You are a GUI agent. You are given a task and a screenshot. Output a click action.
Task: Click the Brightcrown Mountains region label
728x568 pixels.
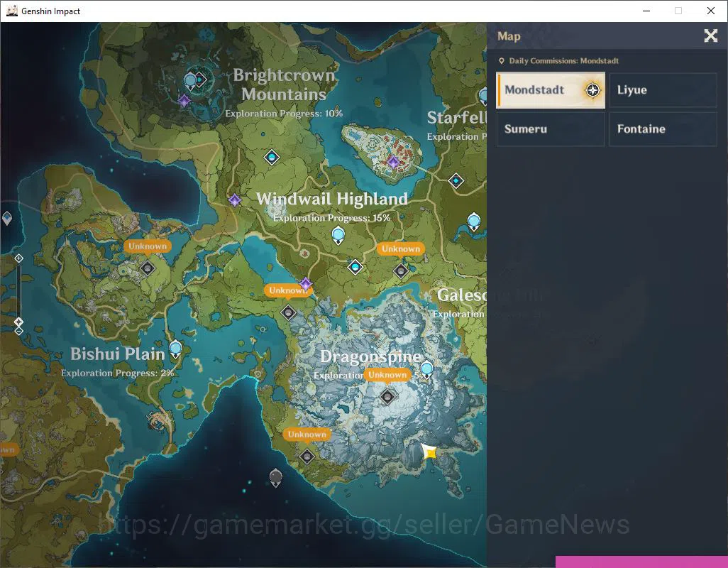284,84
